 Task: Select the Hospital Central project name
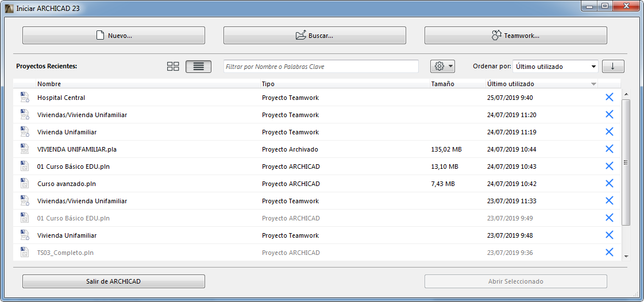(61, 98)
